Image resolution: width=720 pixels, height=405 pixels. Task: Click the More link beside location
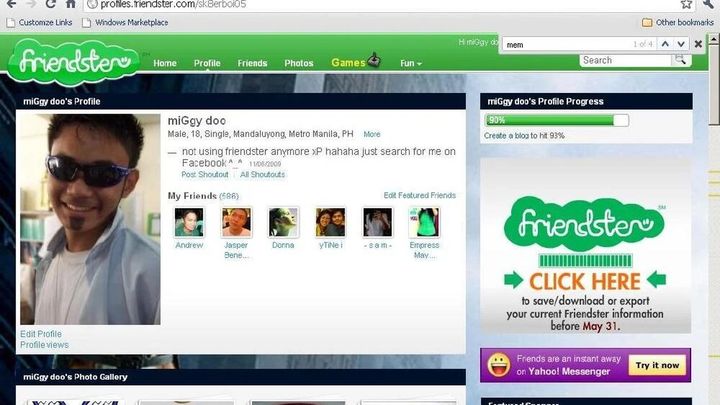(x=371, y=135)
